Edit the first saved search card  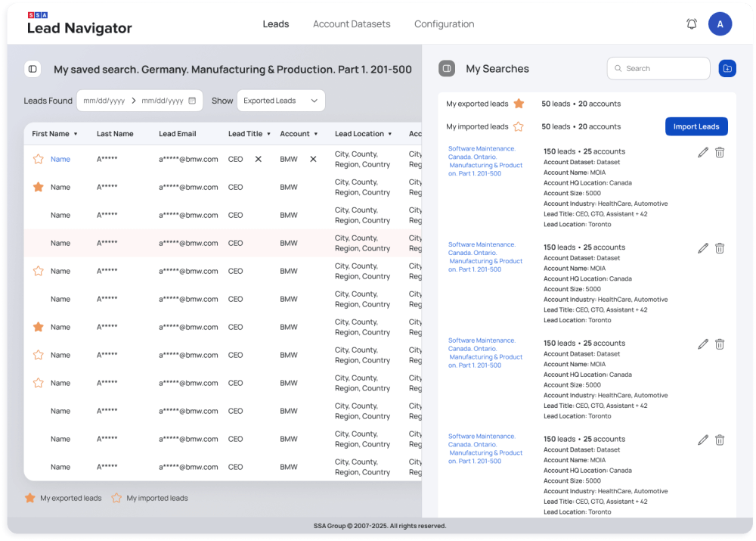tap(703, 153)
